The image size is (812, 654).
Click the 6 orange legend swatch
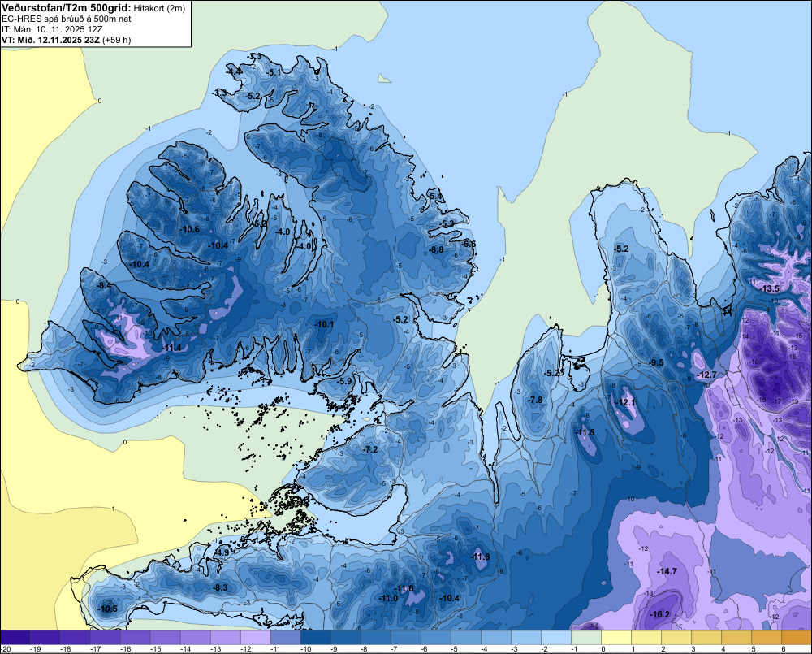[797, 637]
